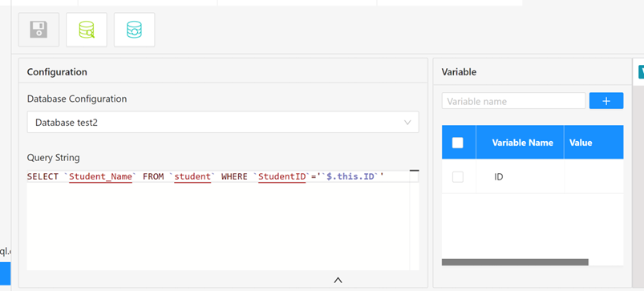
Task: Click the Value column header
Action: [x=593, y=143]
